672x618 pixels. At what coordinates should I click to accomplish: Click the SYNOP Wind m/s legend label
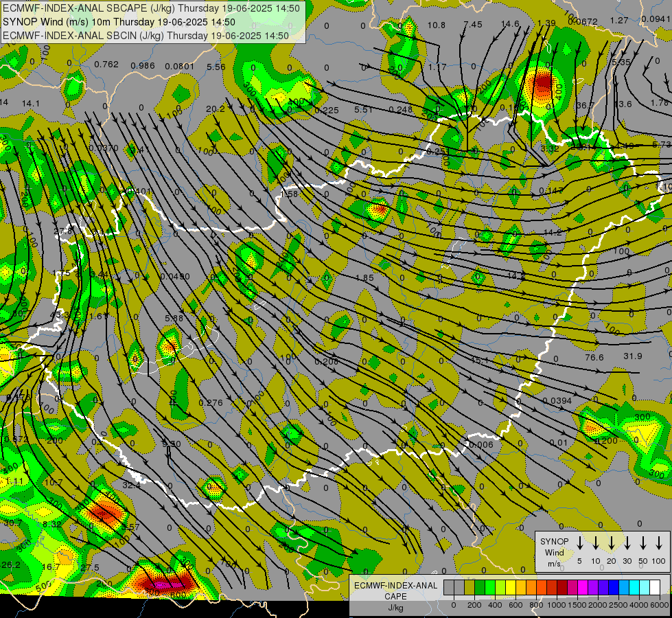pos(554,553)
